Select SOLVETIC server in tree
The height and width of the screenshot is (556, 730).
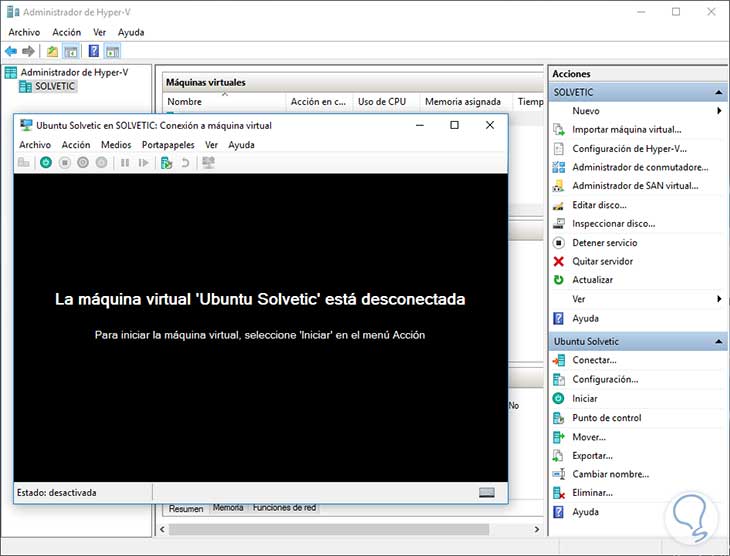tap(54, 86)
